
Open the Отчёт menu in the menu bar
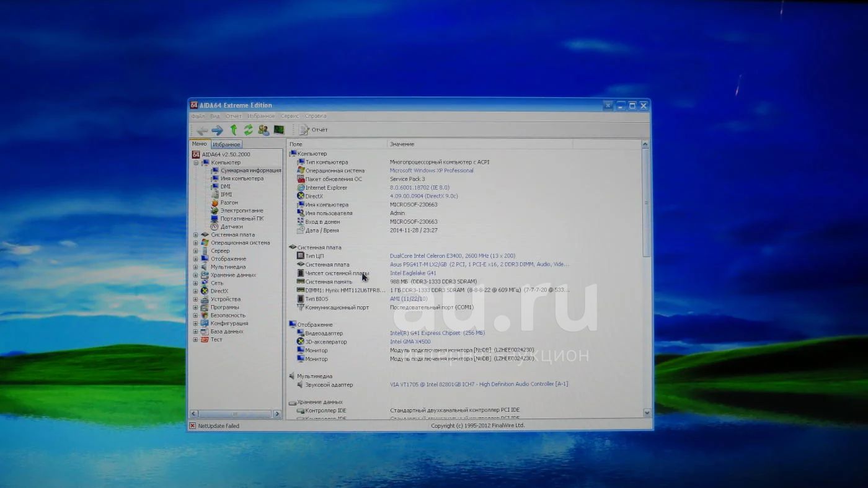pos(234,117)
